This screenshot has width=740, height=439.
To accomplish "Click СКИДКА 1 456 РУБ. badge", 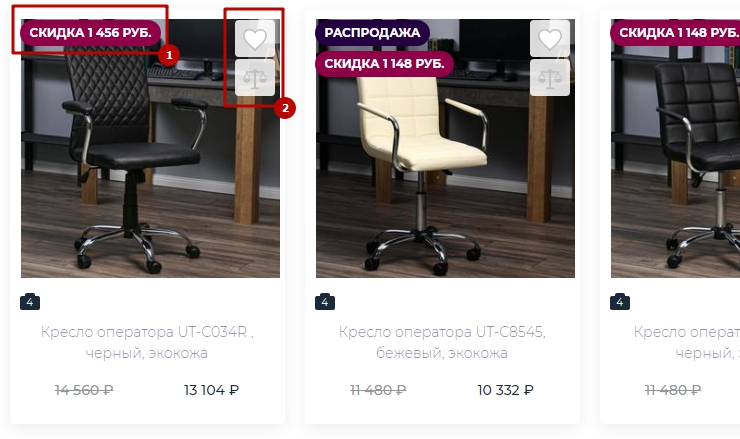I will (90, 33).
